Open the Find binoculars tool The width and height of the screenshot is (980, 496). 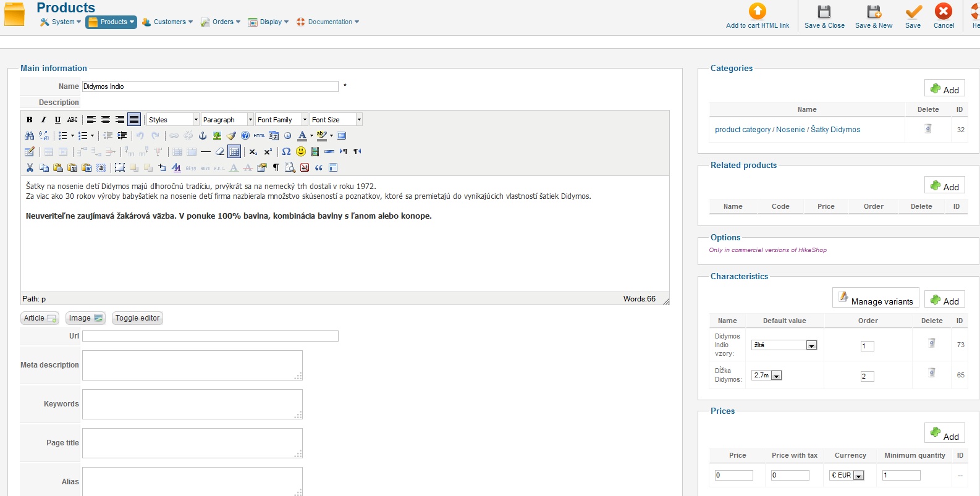[29, 136]
